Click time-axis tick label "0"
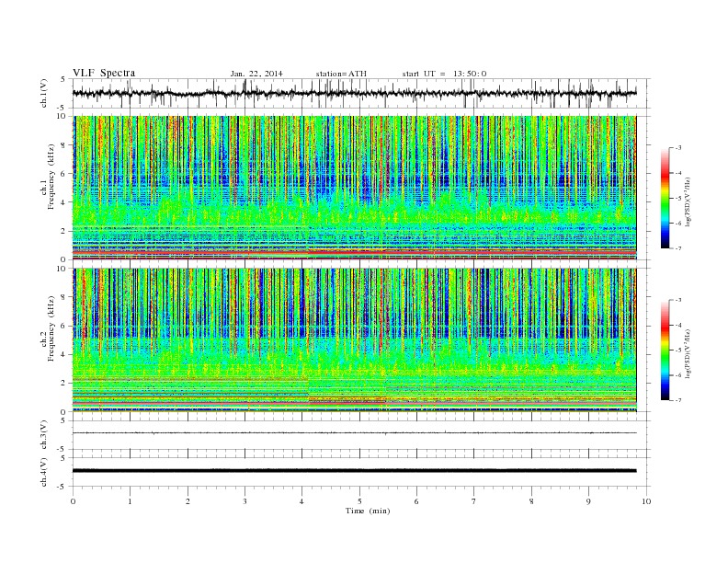This screenshot has width=728, height=563. (x=73, y=501)
